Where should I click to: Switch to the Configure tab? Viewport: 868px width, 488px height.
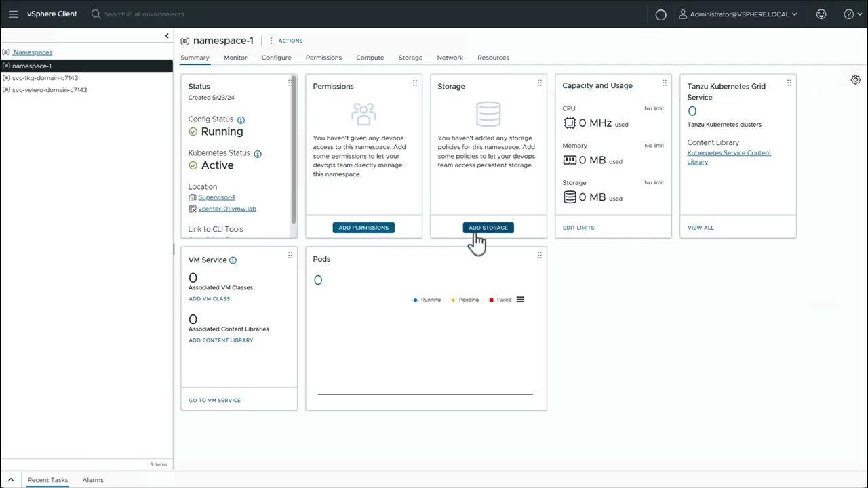coord(276,58)
